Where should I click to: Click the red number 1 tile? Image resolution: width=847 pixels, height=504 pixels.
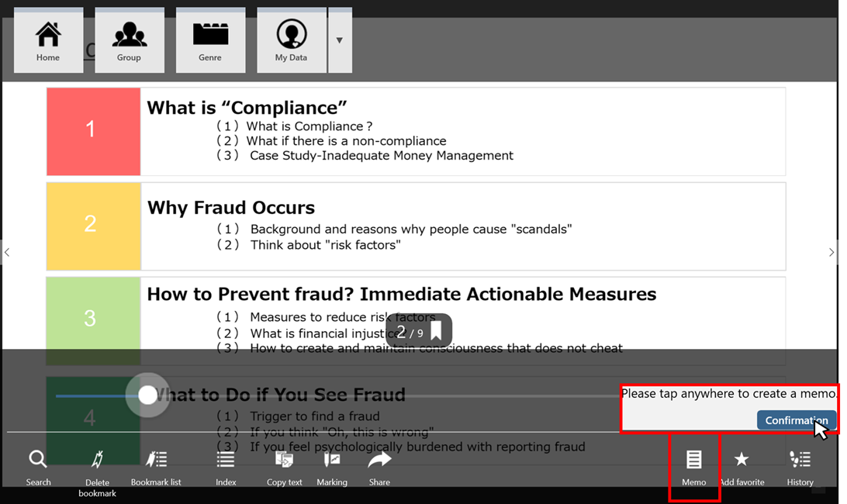pyautogui.click(x=93, y=131)
